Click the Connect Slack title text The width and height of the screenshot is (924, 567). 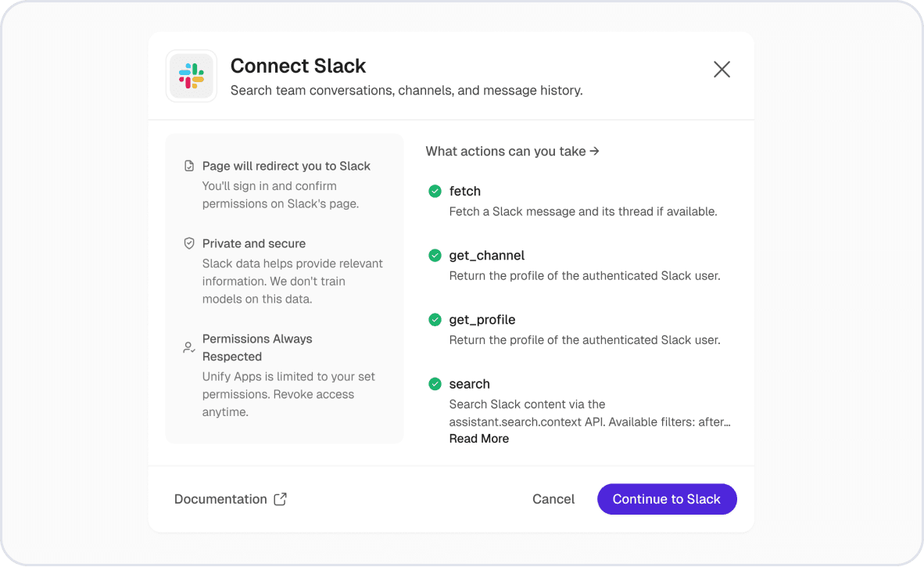[x=298, y=66]
